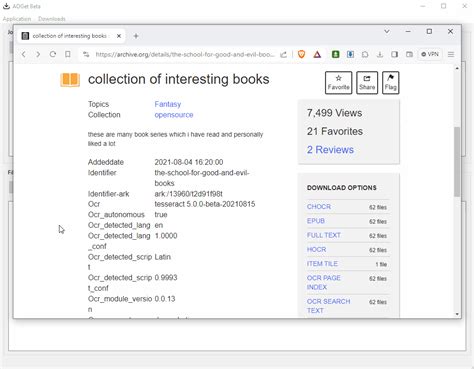Open the extensions puzzle icon

365,54
